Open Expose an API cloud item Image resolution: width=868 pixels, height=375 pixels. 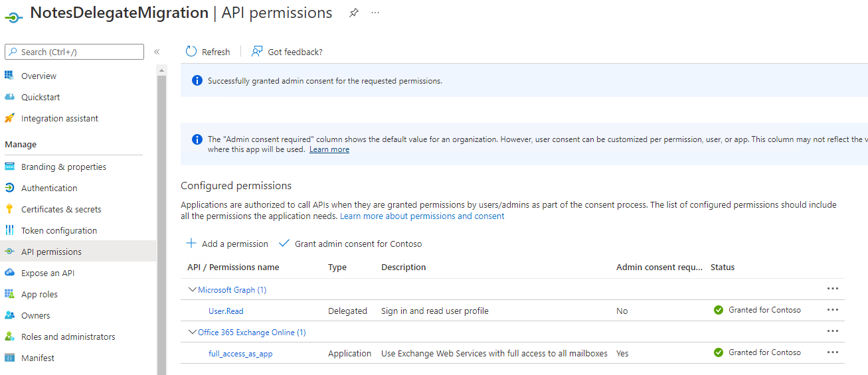coord(9,273)
